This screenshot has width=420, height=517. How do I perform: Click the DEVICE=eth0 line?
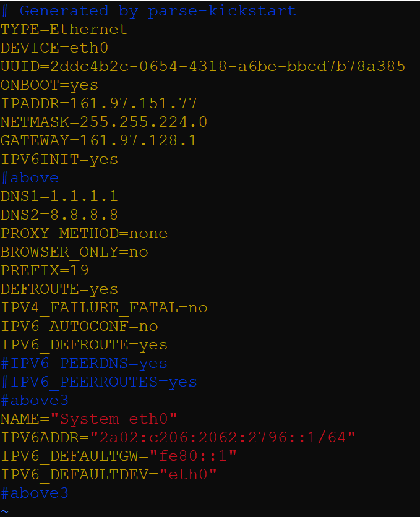tap(54, 48)
